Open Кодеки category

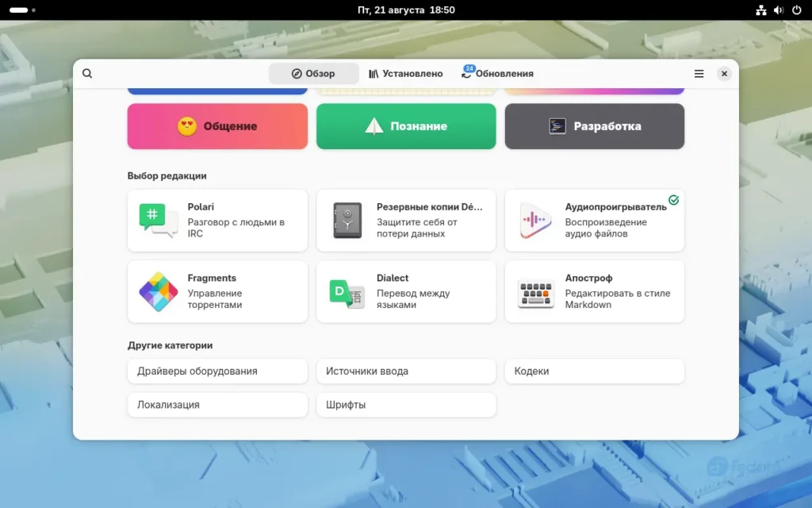coord(595,371)
